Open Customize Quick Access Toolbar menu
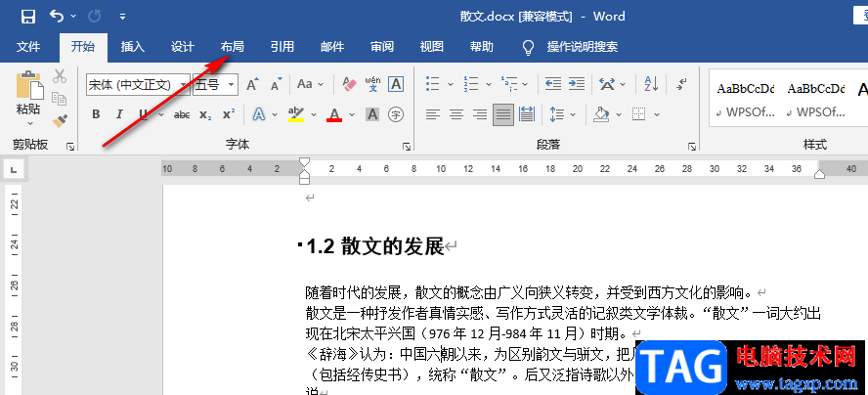The image size is (868, 395). click(122, 17)
